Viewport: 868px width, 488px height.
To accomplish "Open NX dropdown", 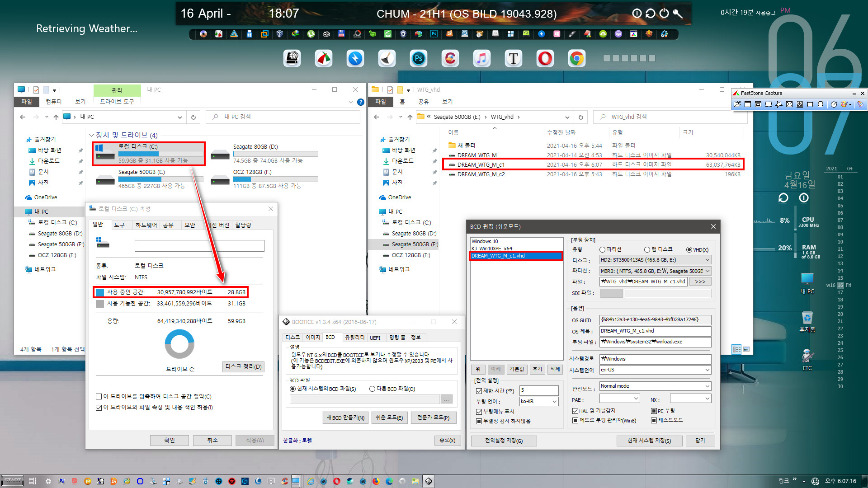I will pos(690,399).
